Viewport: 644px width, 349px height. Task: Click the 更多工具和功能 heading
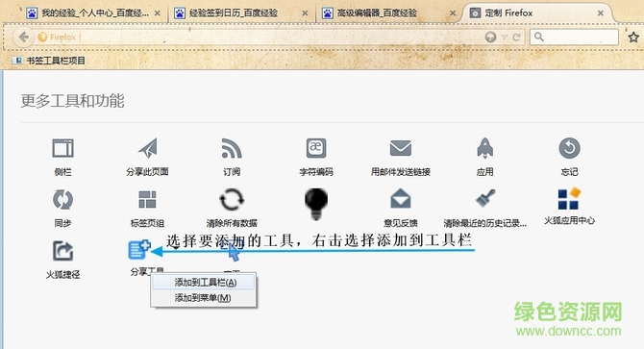[73, 101]
